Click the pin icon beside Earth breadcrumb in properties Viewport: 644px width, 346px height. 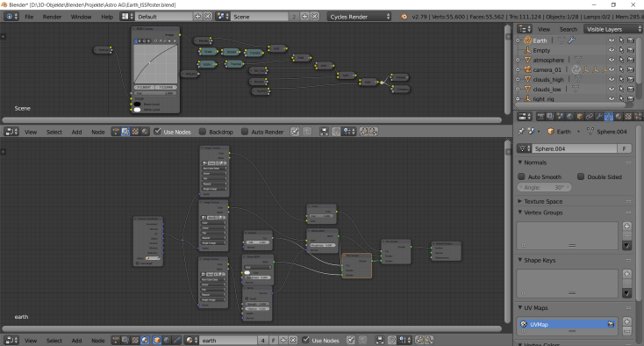coord(521,132)
